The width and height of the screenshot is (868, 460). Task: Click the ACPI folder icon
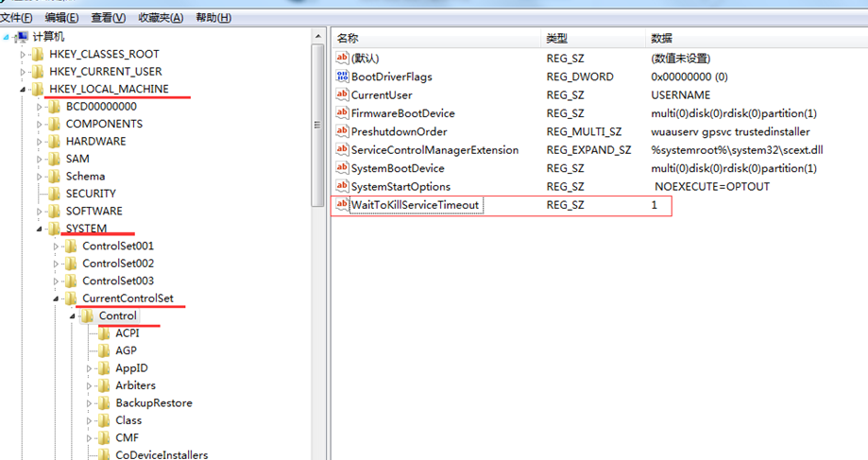pyautogui.click(x=104, y=333)
